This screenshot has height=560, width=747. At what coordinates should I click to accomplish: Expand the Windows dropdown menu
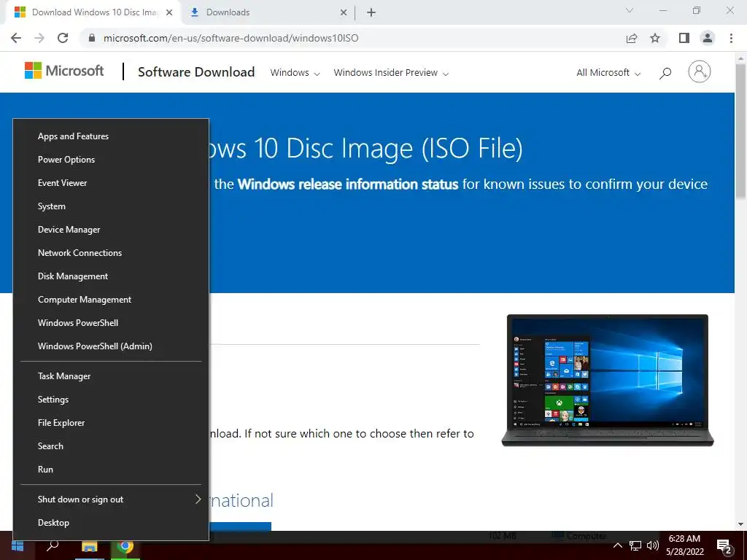point(295,73)
